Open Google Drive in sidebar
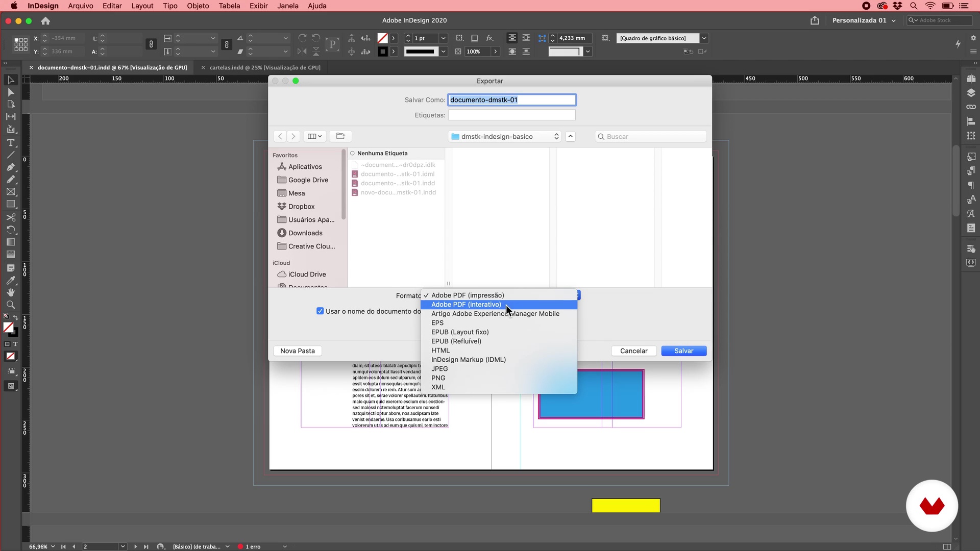The height and width of the screenshot is (551, 980). 308,180
